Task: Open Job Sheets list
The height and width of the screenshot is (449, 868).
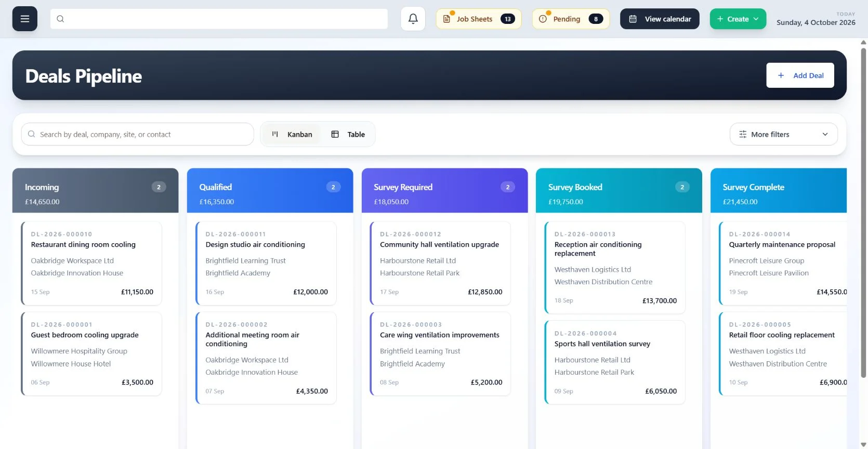Action: pyautogui.click(x=479, y=19)
